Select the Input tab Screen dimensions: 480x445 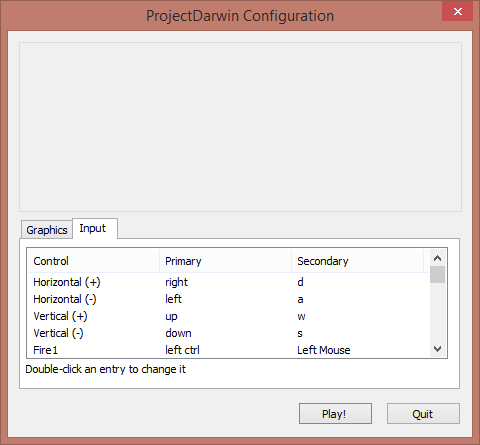coord(95,229)
